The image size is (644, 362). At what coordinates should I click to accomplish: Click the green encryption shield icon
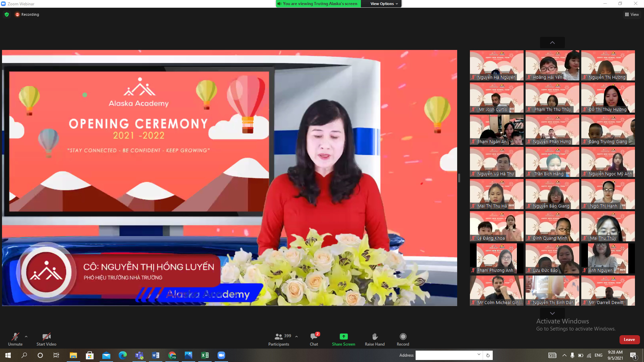7,14
